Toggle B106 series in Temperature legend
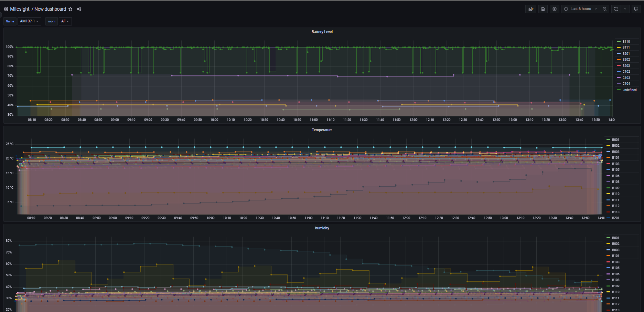644x312 pixels. click(x=615, y=176)
